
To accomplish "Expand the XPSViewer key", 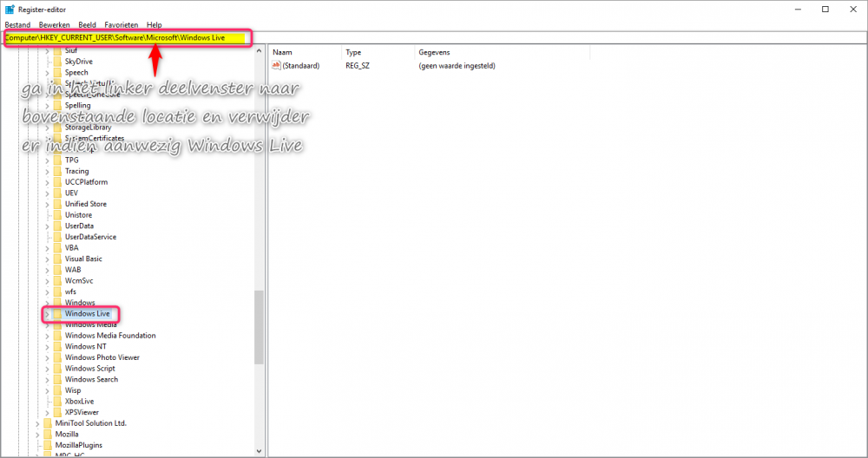I will click(x=47, y=413).
